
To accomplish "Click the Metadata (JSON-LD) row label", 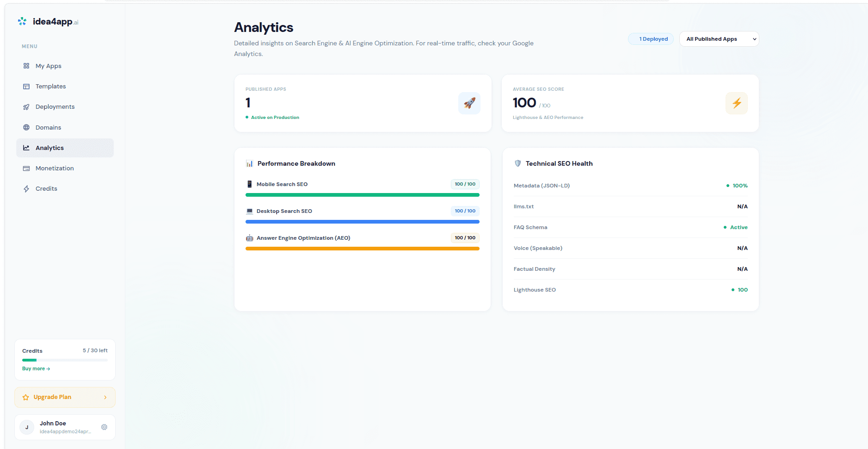I will (542, 186).
